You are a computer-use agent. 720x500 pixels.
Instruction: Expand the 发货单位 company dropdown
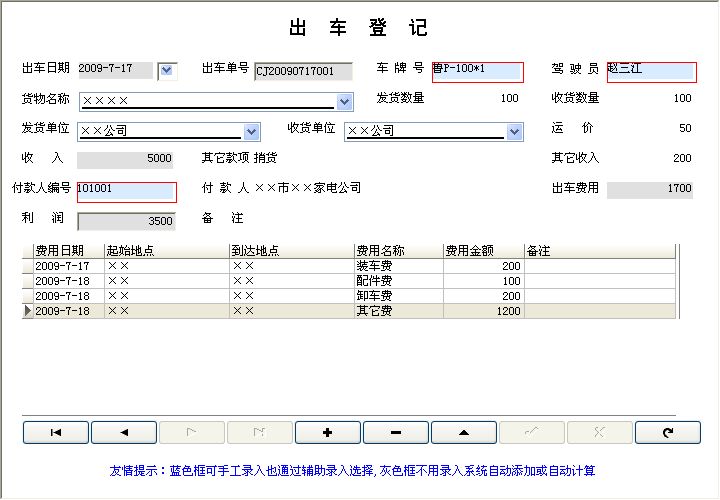[x=252, y=131]
